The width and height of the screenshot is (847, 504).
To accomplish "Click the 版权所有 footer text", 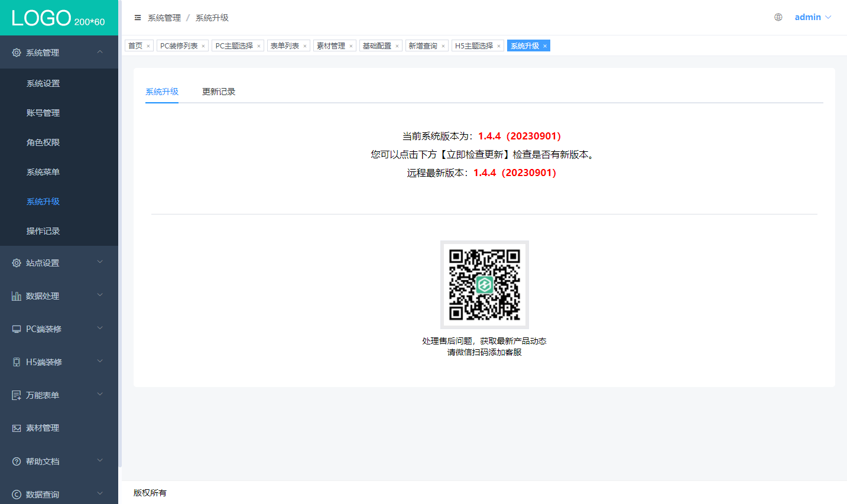I will click(150, 493).
